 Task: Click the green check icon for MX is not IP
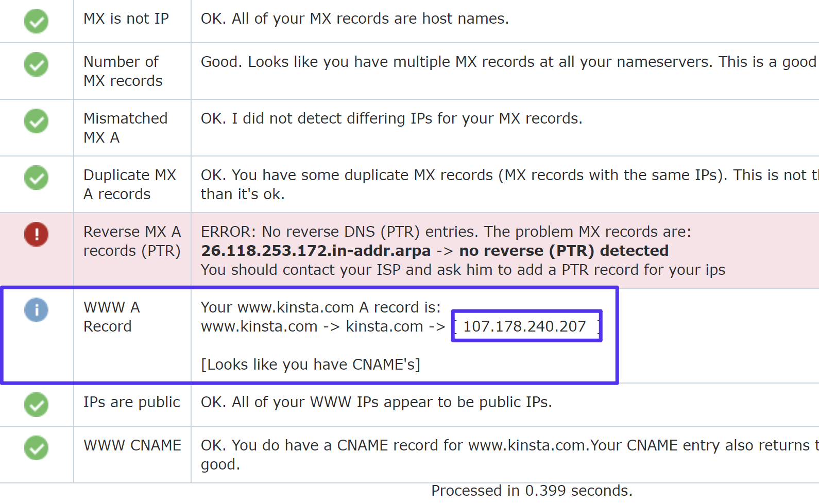36,21
